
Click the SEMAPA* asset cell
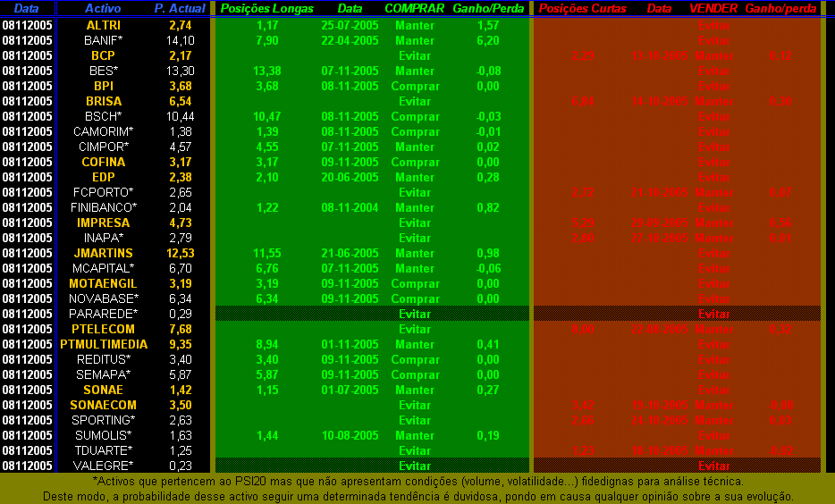coord(104,374)
